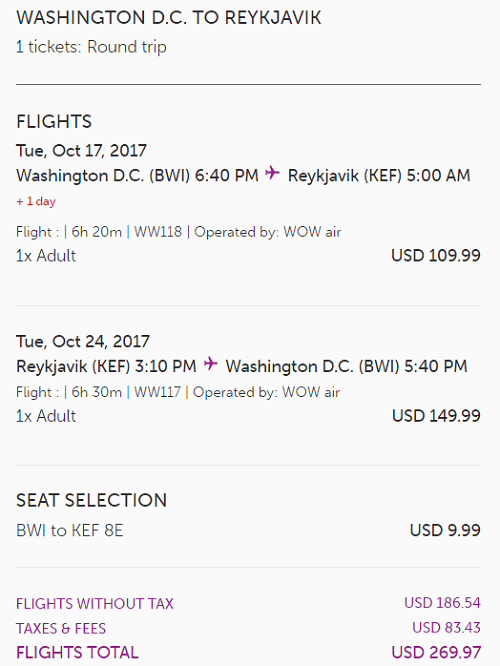This screenshot has width=500, height=666.
Task: Click the Tue, Oct 17, 2017 date
Action: pos(82,151)
